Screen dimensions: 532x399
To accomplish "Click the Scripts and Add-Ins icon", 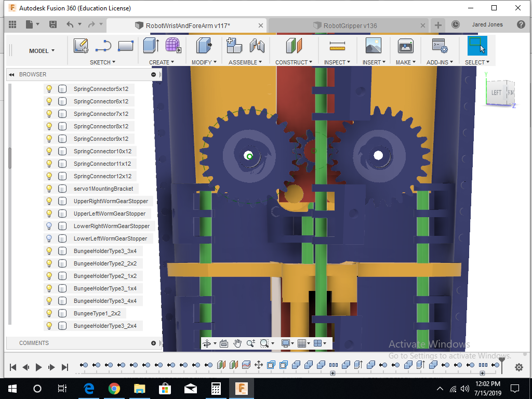I will click(440, 46).
